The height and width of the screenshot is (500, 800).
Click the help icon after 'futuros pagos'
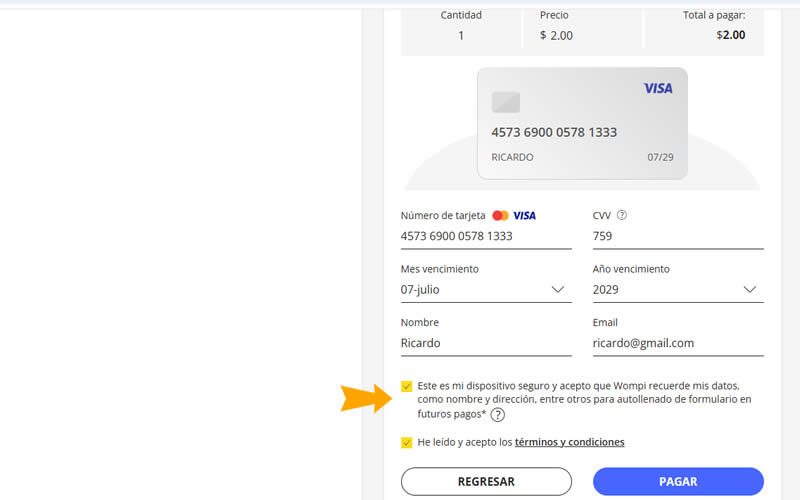click(x=497, y=415)
